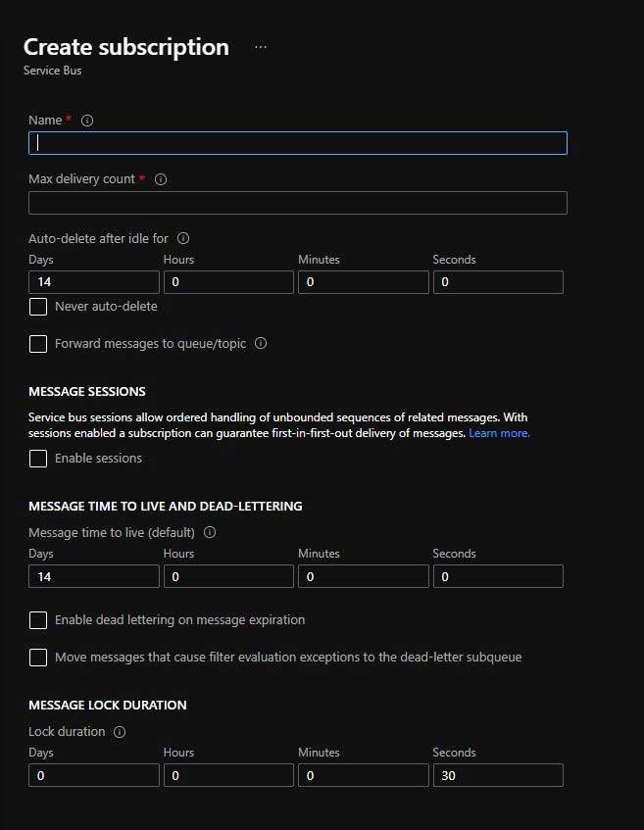Tick the Enable sessions checkbox

[x=38, y=459]
